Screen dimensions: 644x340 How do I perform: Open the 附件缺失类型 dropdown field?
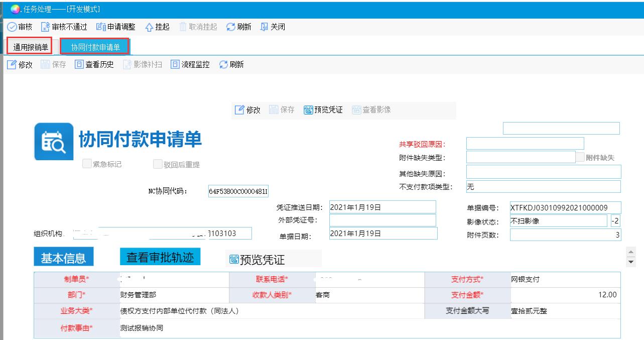[x=521, y=157]
